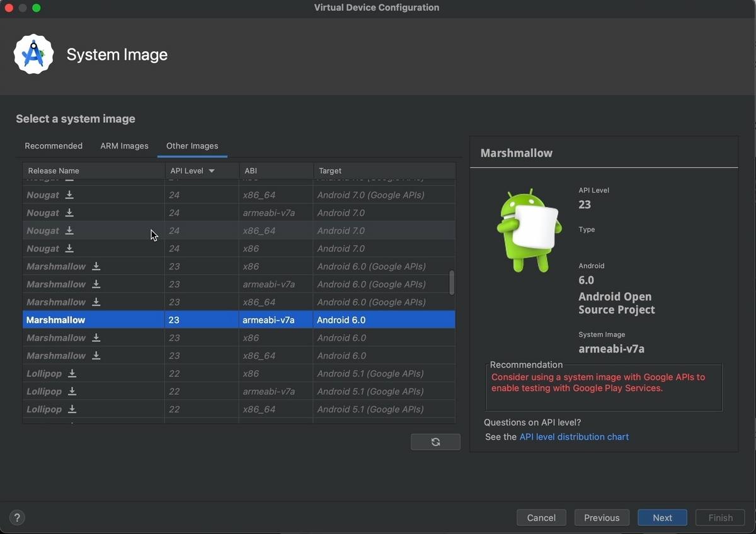Viewport: 756px width, 534px height.
Task: Refresh the system image list
Action: [x=435, y=442]
